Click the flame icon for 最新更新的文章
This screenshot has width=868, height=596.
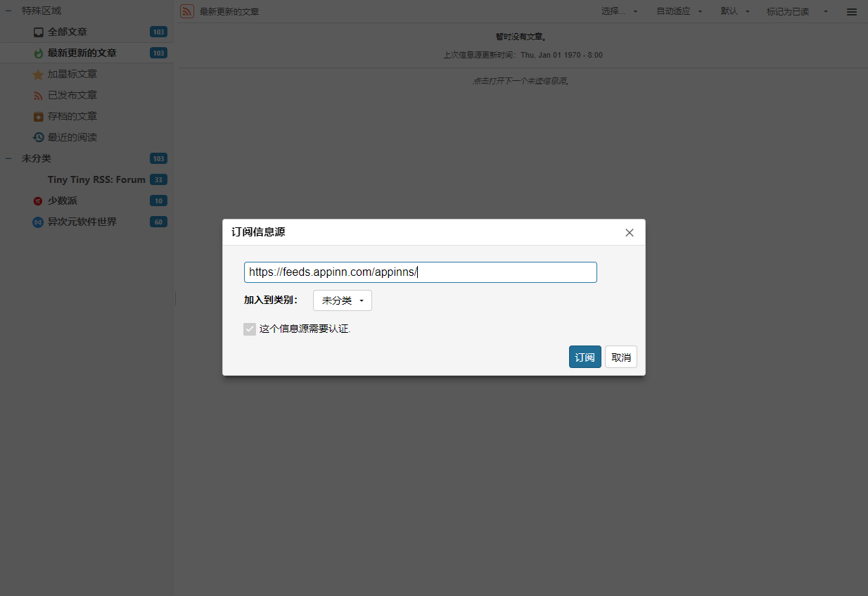coord(39,53)
